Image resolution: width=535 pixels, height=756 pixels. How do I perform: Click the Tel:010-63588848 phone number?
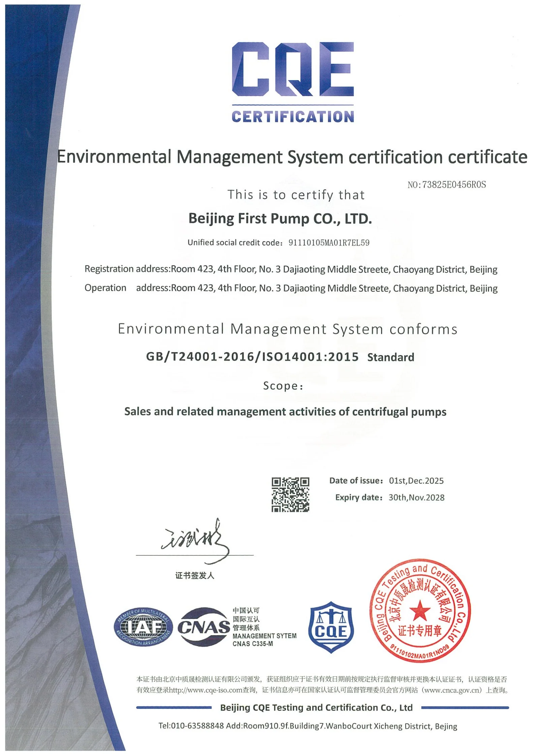pos(191,726)
